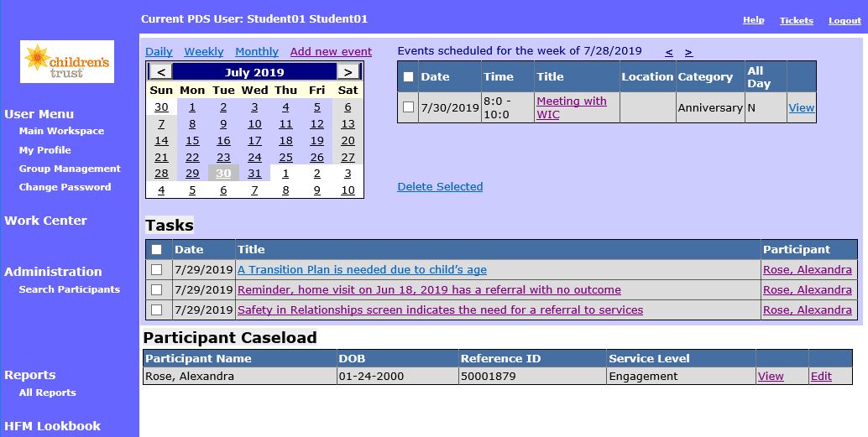Switch to Daily calendar view
The width and height of the screenshot is (868, 437).
click(x=159, y=51)
